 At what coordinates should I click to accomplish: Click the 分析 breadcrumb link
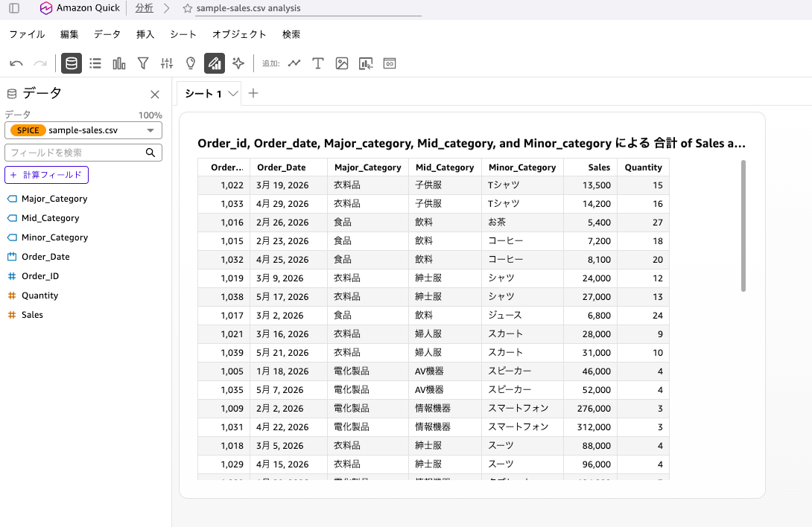pyautogui.click(x=144, y=8)
